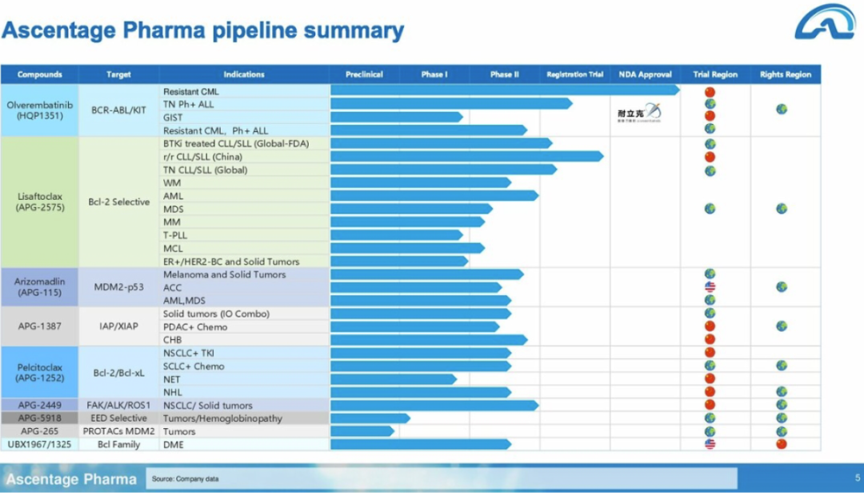This screenshot has width=864, height=504.
Task: Click the Olverembatinib (HQP1351) compound cell
Action: [40, 110]
